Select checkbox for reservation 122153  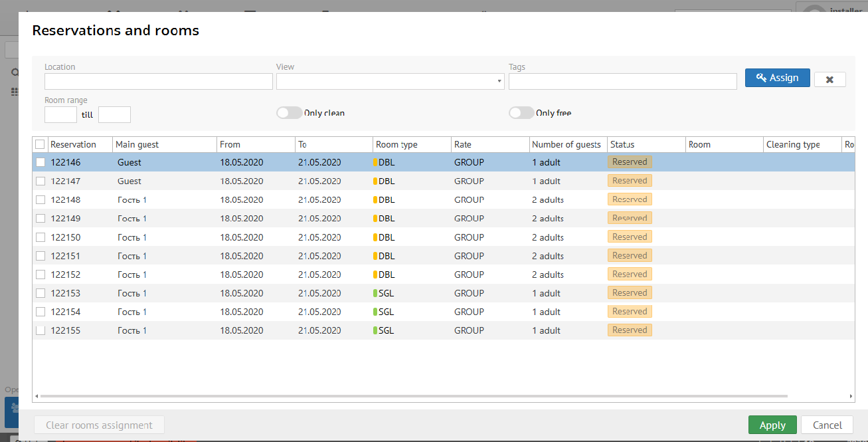pos(41,293)
